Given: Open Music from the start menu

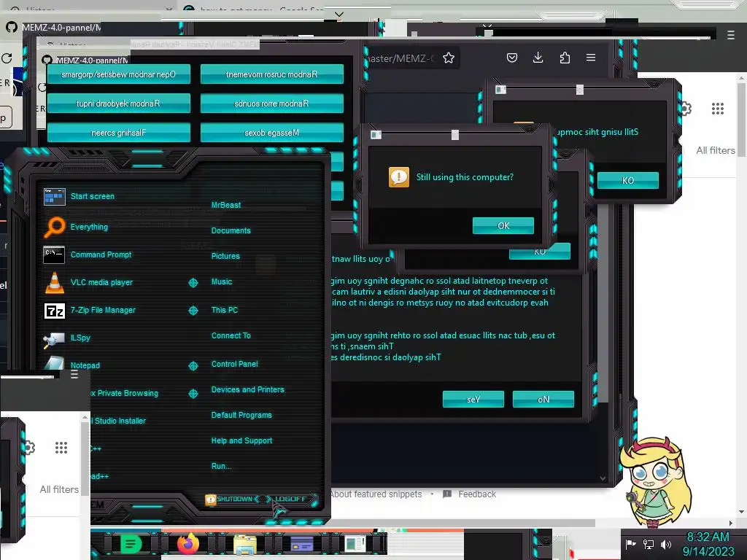Looking at the screenshot, I should click(x=222, y=282).
